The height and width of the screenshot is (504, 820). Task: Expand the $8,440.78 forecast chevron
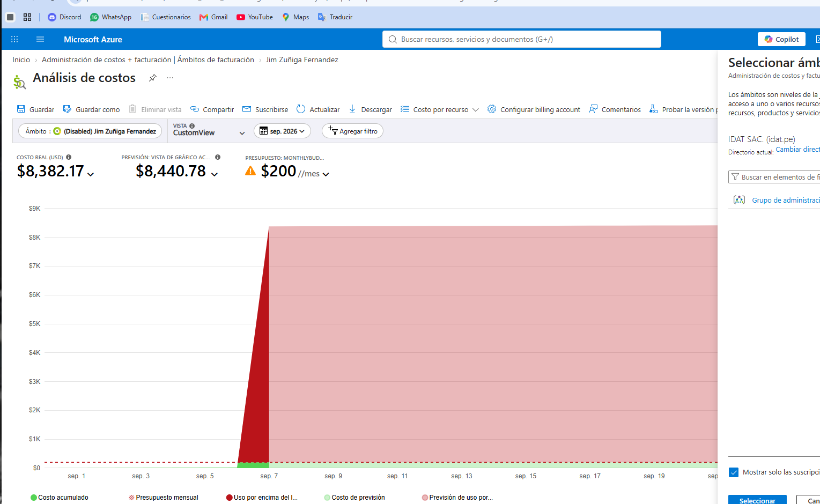[215, 174]
